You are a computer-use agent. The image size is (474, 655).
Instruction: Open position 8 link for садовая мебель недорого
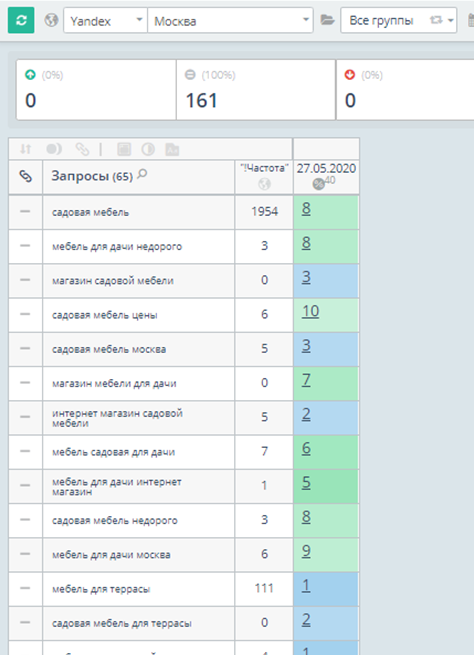[306, 517]
